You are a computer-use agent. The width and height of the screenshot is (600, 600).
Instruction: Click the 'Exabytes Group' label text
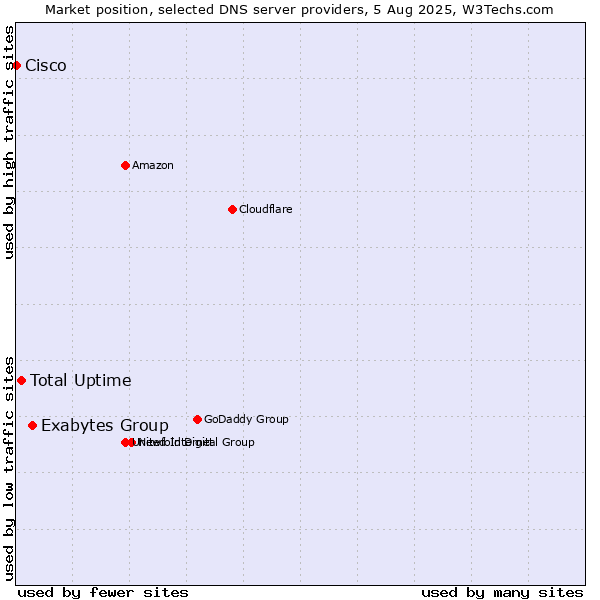click(x=105, y=426)
